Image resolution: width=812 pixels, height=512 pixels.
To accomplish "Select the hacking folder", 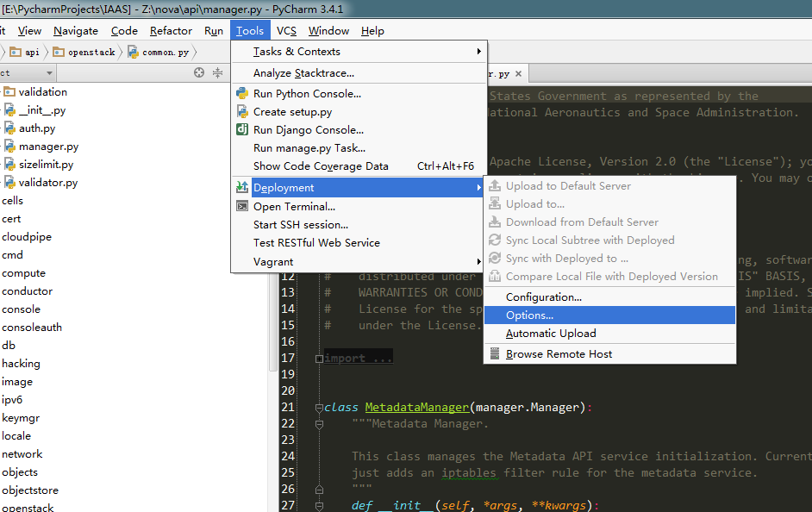I will (x=21, y=364).
